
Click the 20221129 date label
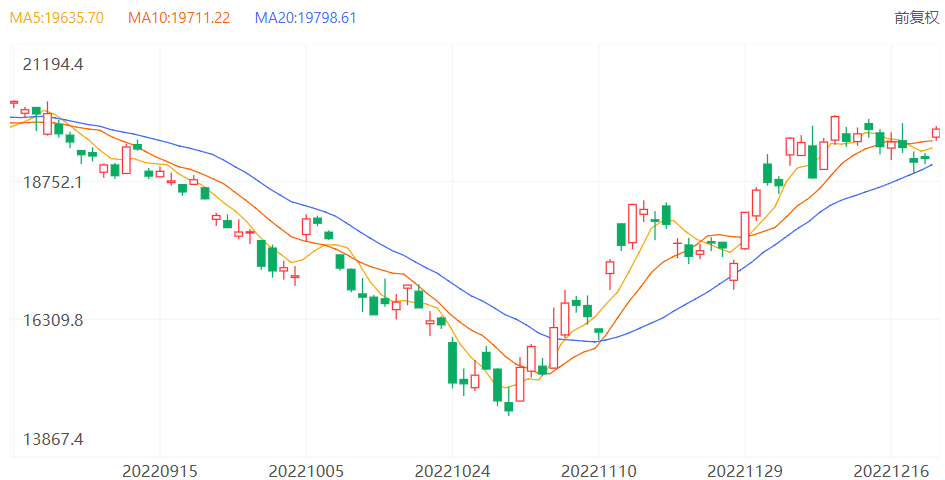pyautogui.click(x=745, y=471)
